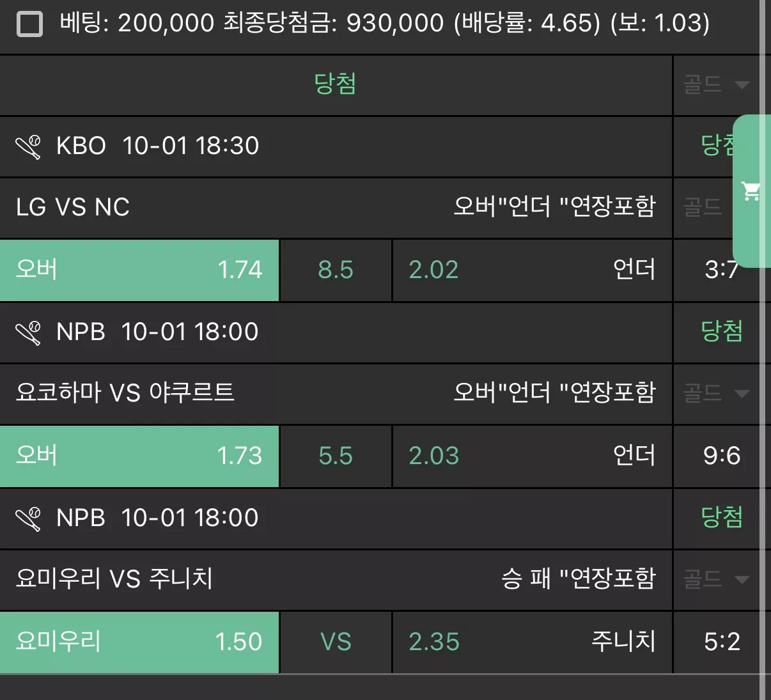This screenshot has height=700, width=771.
Task: Tick the bet slip checkbox beside 베팅 200,000
Action: click(29, 24)
